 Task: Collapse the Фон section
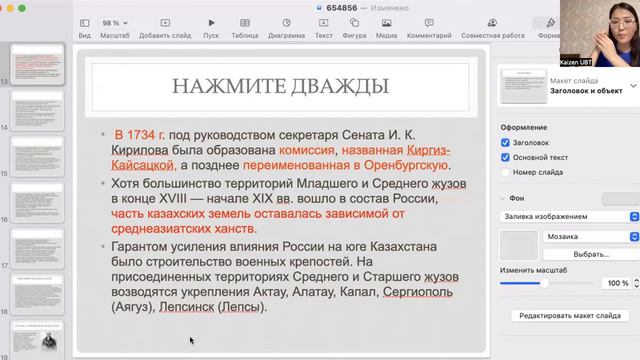coord(502,198)
